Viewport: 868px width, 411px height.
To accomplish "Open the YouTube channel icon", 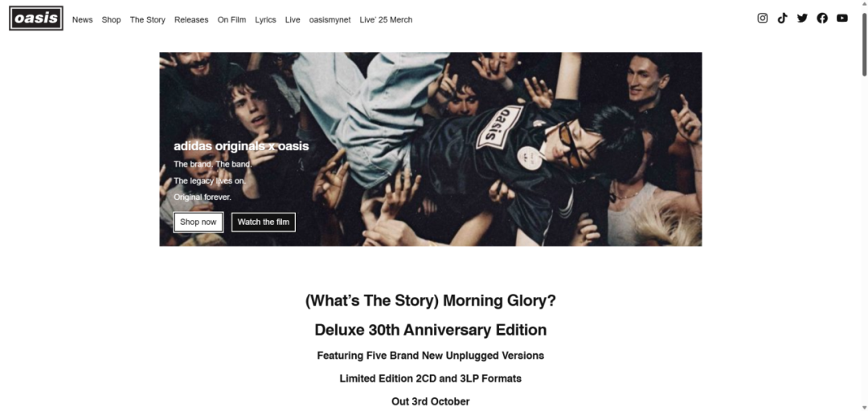I will click(x=842, y=18).
